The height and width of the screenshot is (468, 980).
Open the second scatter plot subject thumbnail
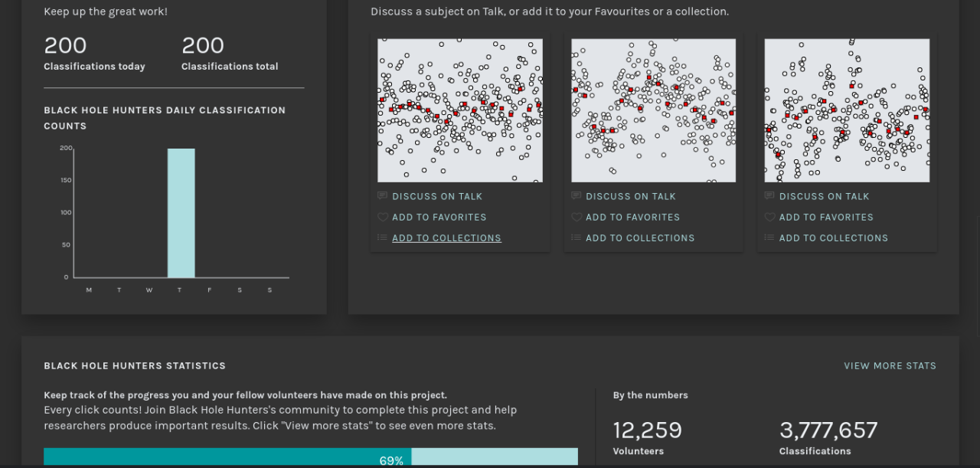(x=654, y=110)
